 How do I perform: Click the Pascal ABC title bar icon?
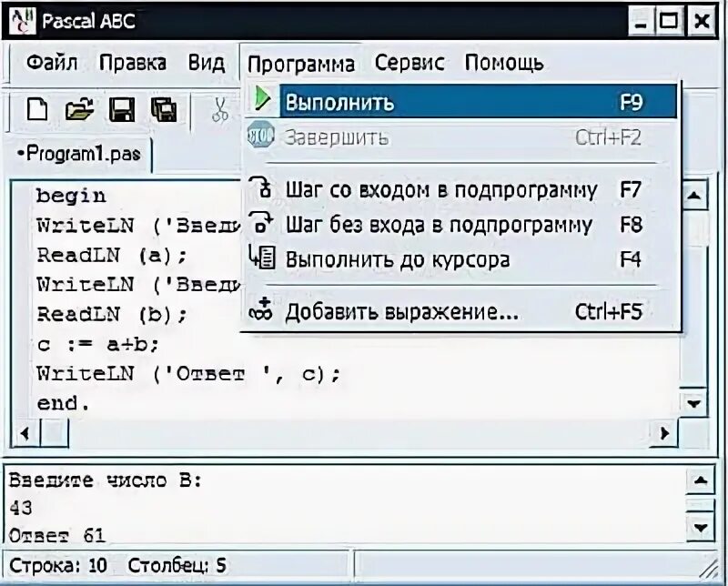pyautogui.click(x=22, y=20)
